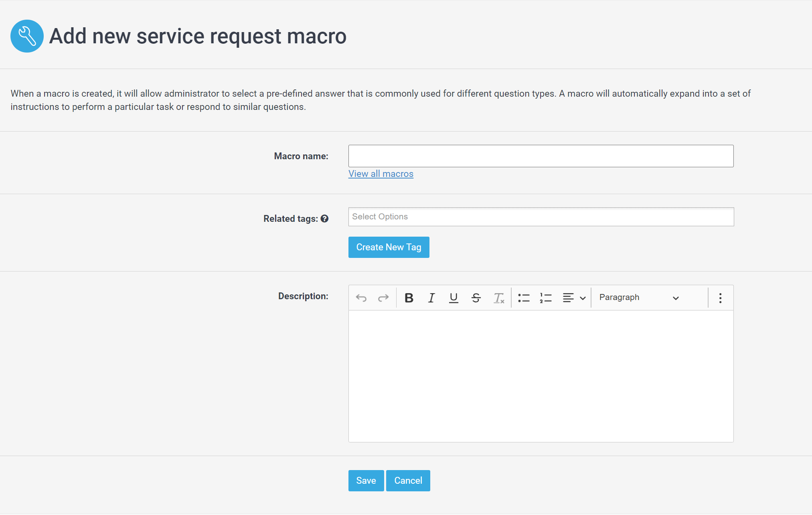Image resolution: width=812 pixels, height=515 pixels.
Task: Open the three-dot more formatting options menu
Action: 720,298
